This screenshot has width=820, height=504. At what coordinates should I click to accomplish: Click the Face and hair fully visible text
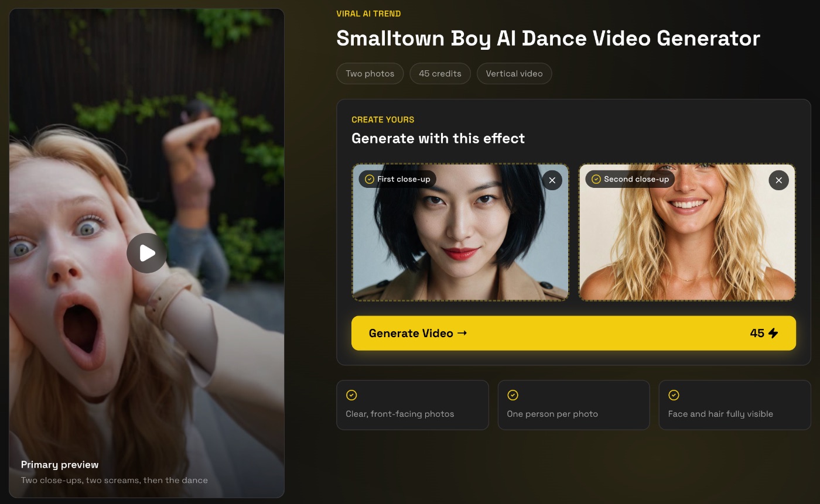click(x=720, y=414)
